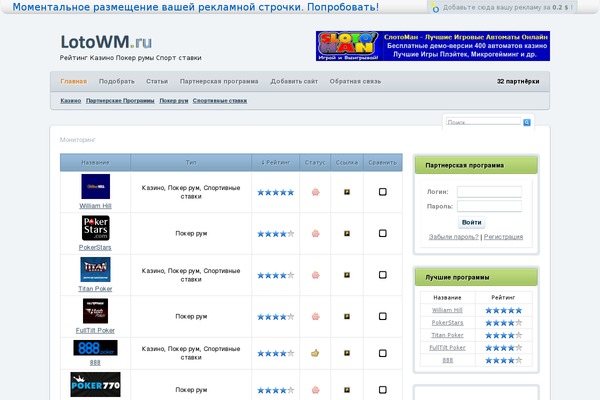600x400 pixels.
Task: Open link icon for FullTilt Poker
Action: pyautogui.click(x=347, y=317)
